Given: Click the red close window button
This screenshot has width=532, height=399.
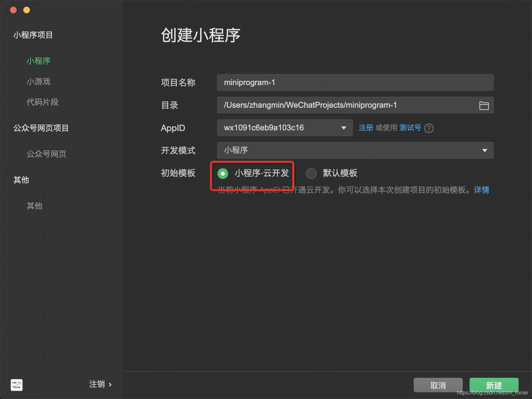Looking at the screenshot, I should pyautogui.click(x=14, y=10).
